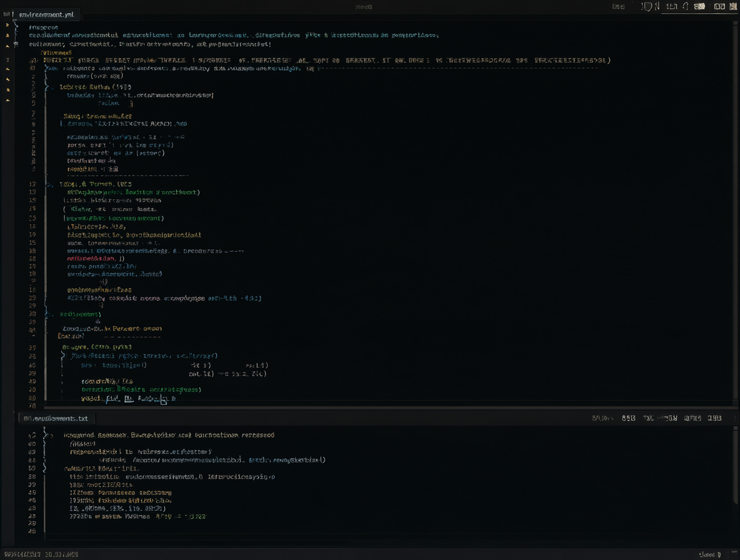Viewport: 740px width, 560px height.
Task: Click the small icon left of environment.yml tab
Action: [x=7, y=14]
